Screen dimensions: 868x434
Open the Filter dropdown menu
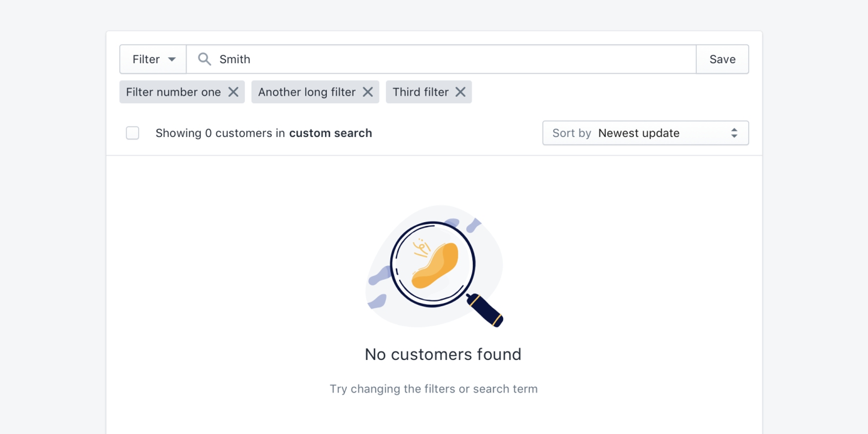point(153,59)
